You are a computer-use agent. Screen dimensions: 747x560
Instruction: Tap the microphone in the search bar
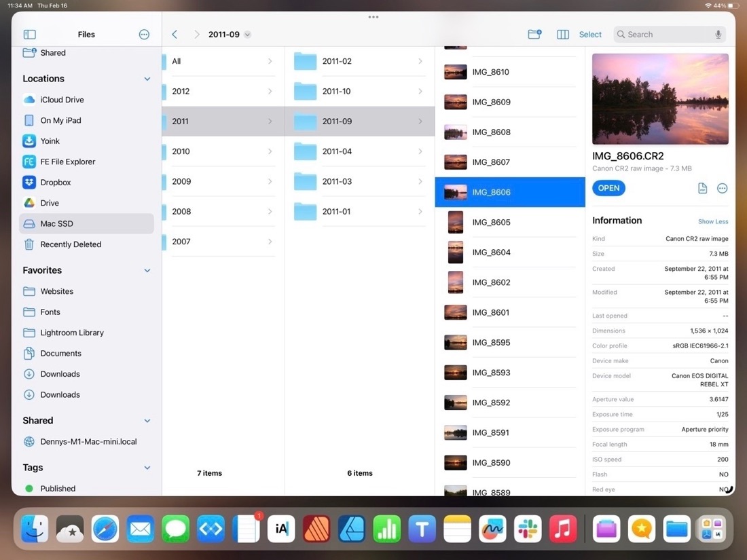click(x=718, y=34)
